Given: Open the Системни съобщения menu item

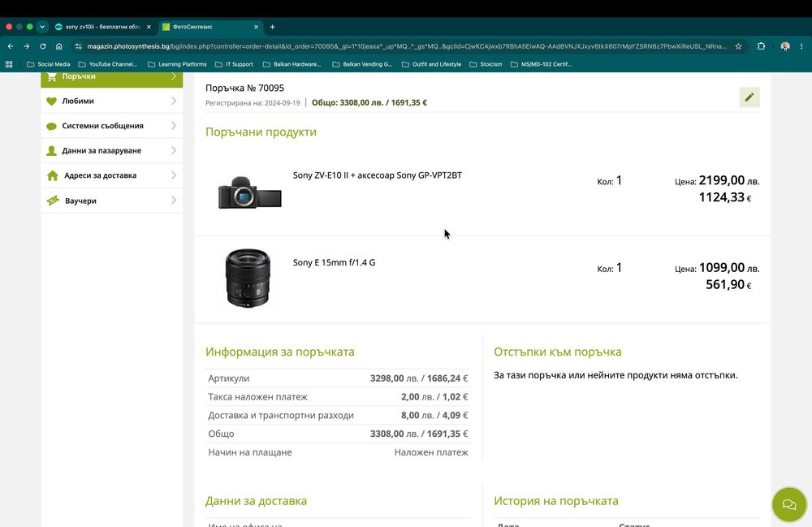Looking at the screenshot, I should [112, 126].
